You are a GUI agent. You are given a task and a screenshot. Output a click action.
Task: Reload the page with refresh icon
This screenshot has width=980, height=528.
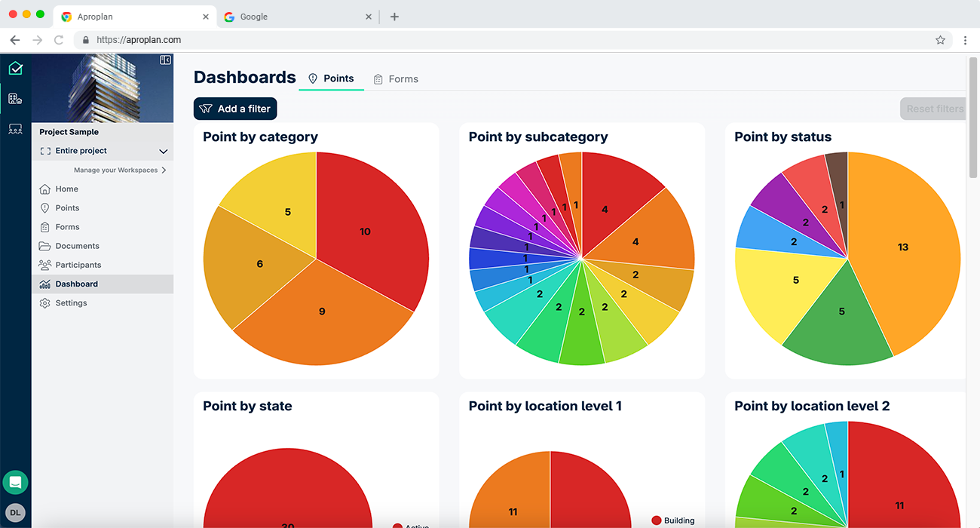click(59, 40)
